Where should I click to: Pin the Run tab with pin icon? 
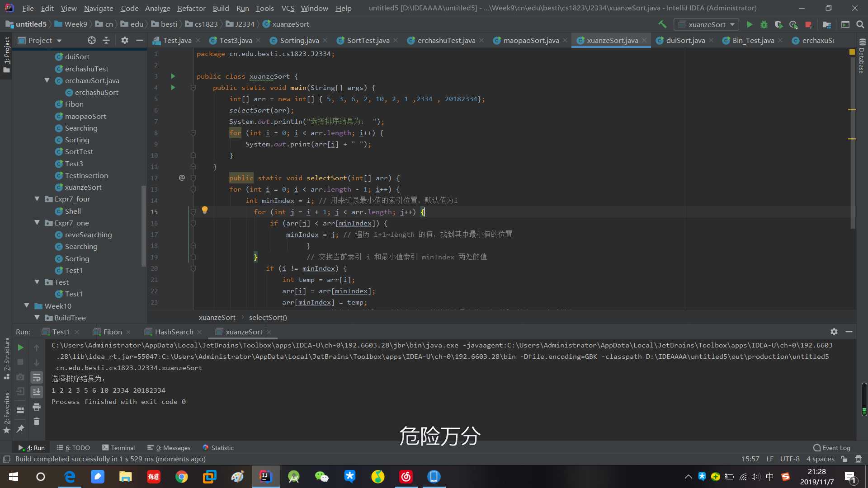coord(20,429)
